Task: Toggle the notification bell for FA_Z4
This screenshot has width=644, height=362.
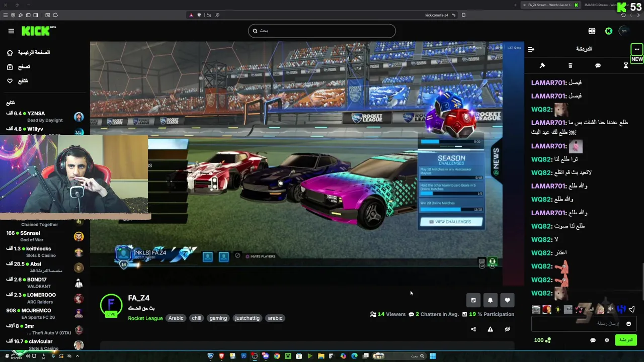Action: (x=491, y=300)
